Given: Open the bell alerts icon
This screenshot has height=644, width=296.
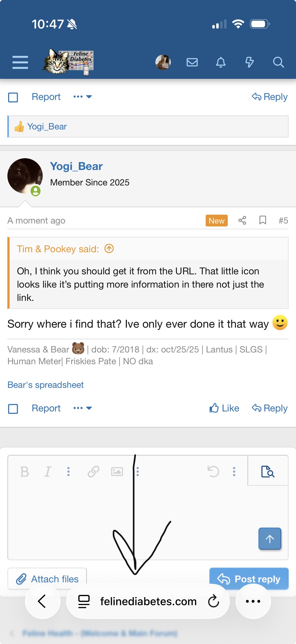Looking at the screenshot, I should click(x=221, y=62).
